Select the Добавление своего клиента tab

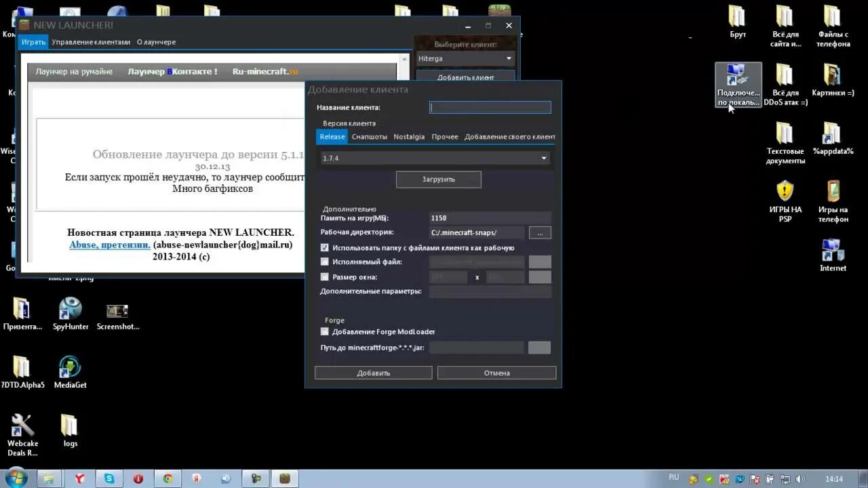tap(510, 136)
